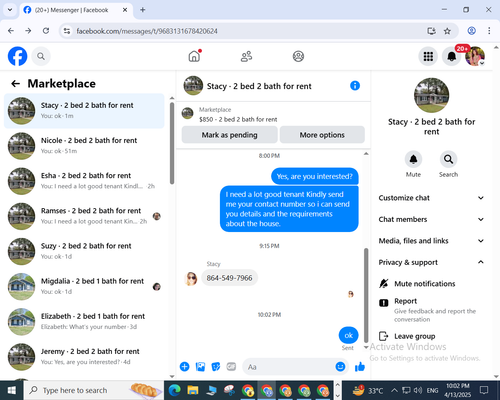The width and height of the screenshot is (500, 400).
Task: Open the notifications bell with 20+ badge
Action: click(x=452, y=56)
